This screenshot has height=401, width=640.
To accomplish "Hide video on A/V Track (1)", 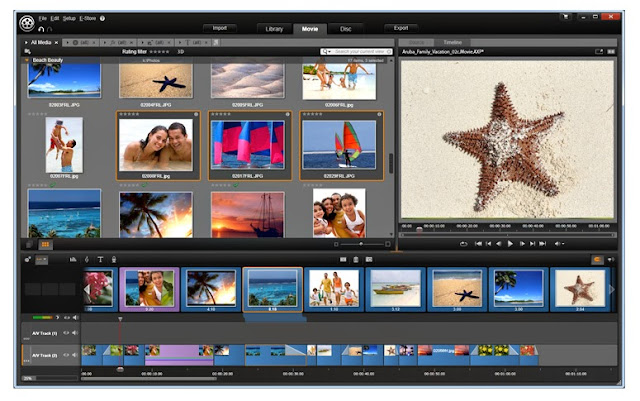I will pyautogui.click(x=66, y=333).
